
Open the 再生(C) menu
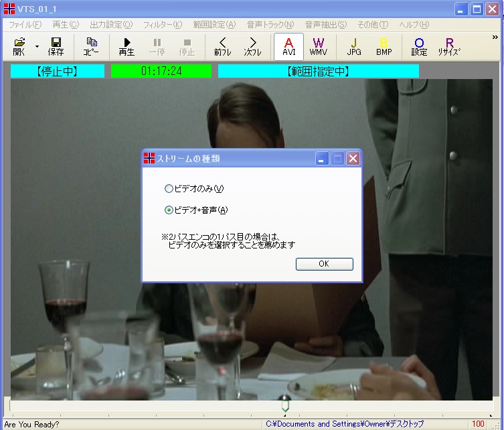tap(66, 25)
